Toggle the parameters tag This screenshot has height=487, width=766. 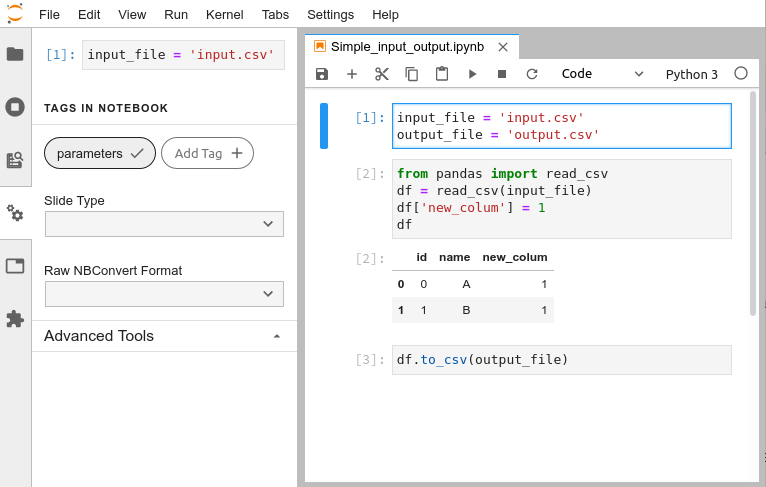tap(100, 153)
